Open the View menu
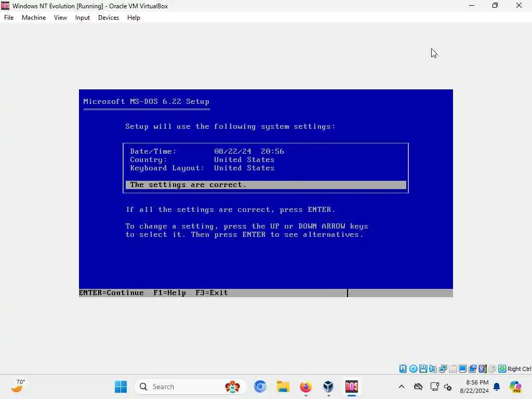The image size is (532, 399). [60, 18]
